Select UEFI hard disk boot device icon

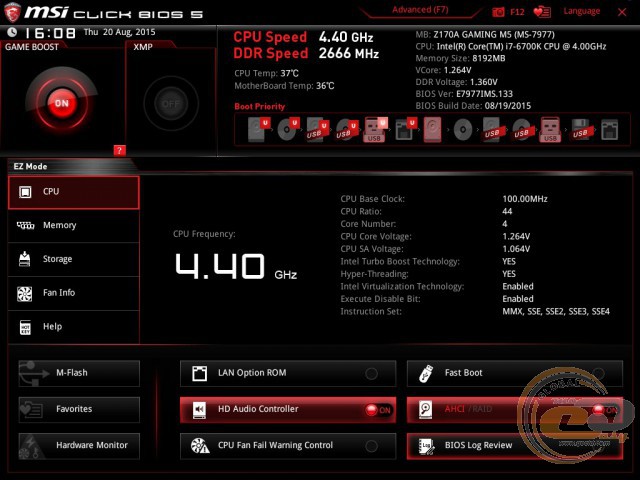(259, 129)
